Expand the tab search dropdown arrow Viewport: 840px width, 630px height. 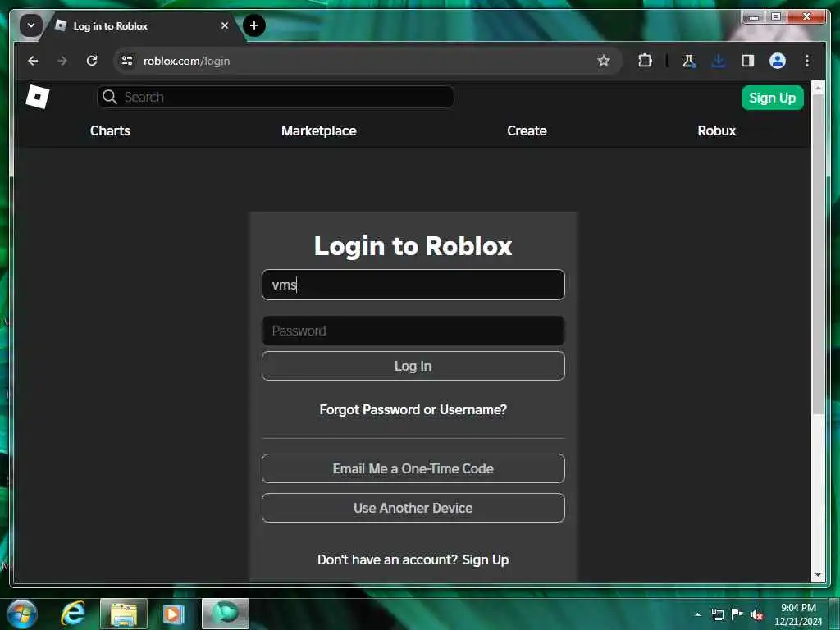click(31, 25)
